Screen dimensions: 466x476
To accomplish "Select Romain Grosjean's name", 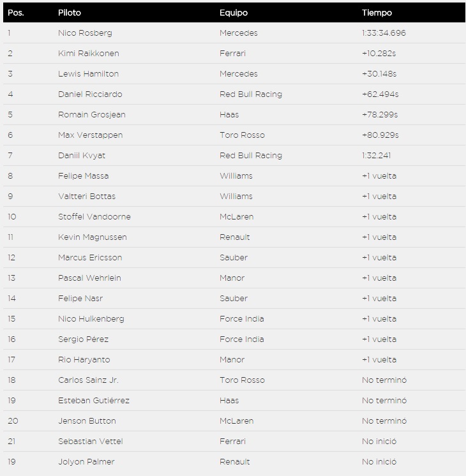I will tap(91, 115).
